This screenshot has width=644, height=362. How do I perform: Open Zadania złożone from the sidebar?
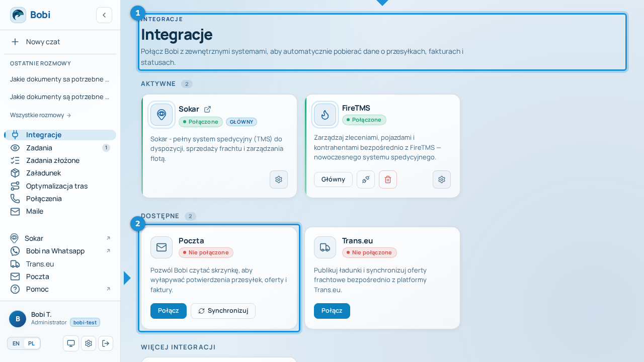pos(60,160)
